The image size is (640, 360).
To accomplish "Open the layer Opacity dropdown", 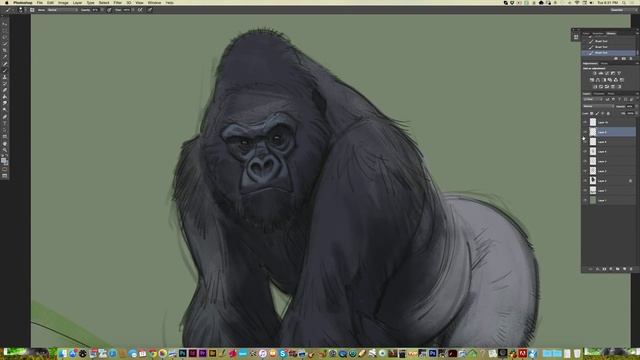I will (637, 106).
